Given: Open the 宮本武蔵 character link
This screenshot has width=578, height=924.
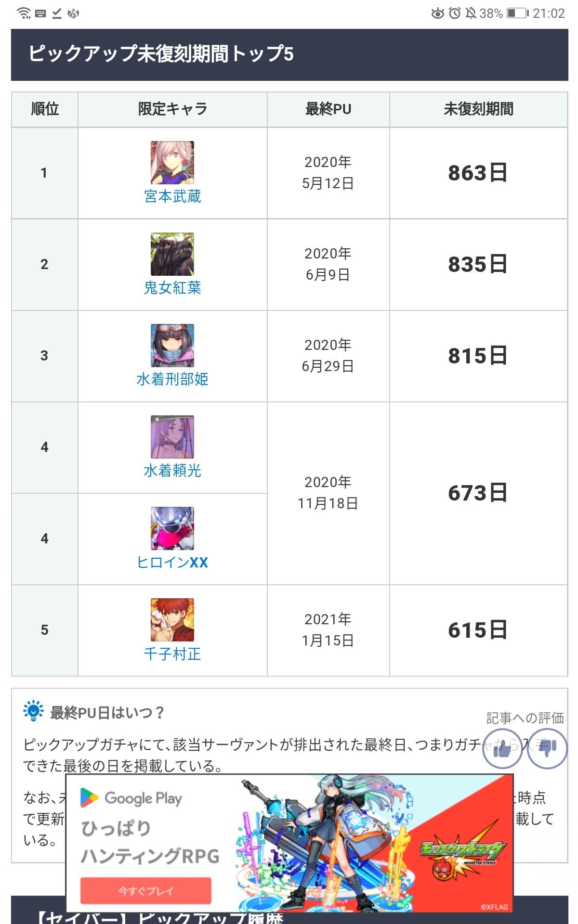Looking at the screenshot, I should [172, 196].
